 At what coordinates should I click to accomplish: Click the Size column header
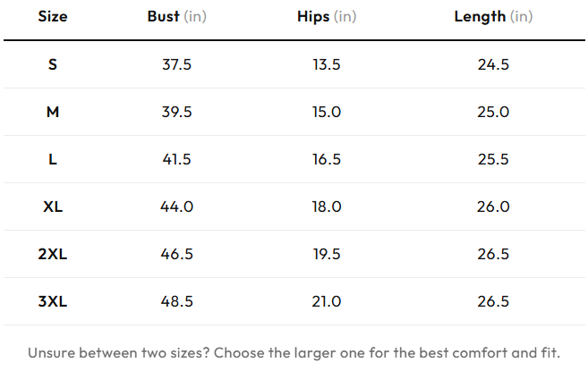[x=53, y=16]
